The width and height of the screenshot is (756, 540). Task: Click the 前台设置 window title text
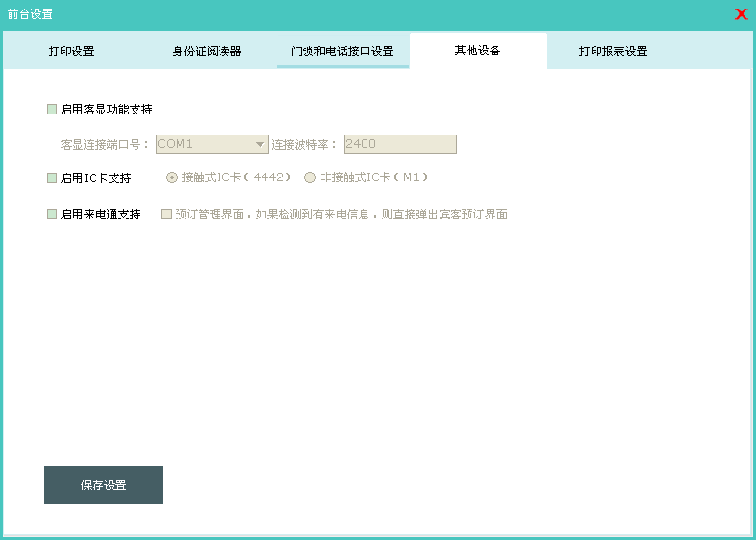point(31,14)
